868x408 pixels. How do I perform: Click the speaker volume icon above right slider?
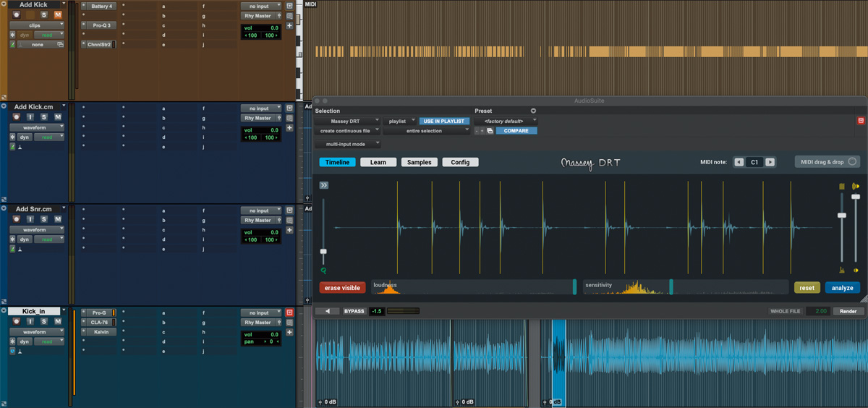pos(856,186)
